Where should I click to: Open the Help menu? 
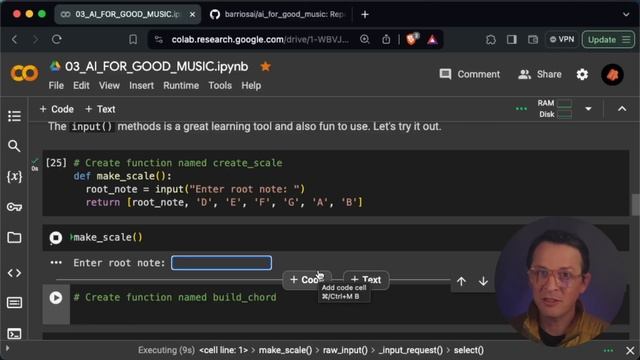pyautogui.click(x=251, y=85)
